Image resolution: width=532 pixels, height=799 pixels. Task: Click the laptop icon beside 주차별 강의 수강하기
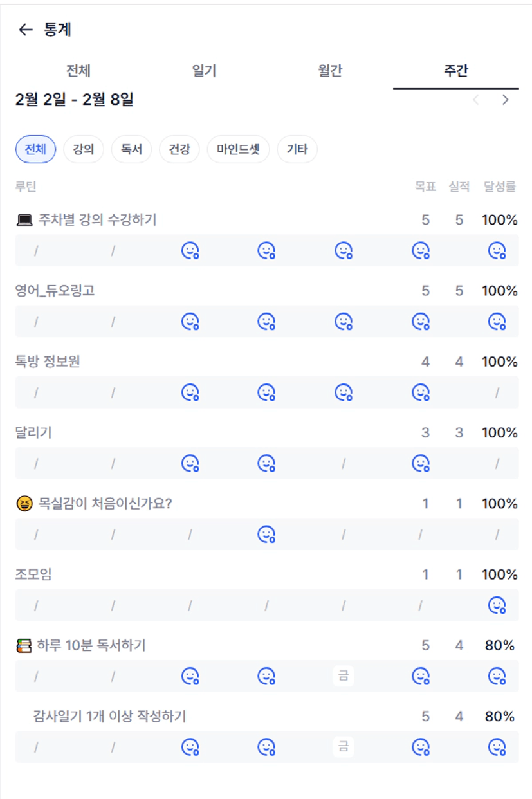[24, 221]
